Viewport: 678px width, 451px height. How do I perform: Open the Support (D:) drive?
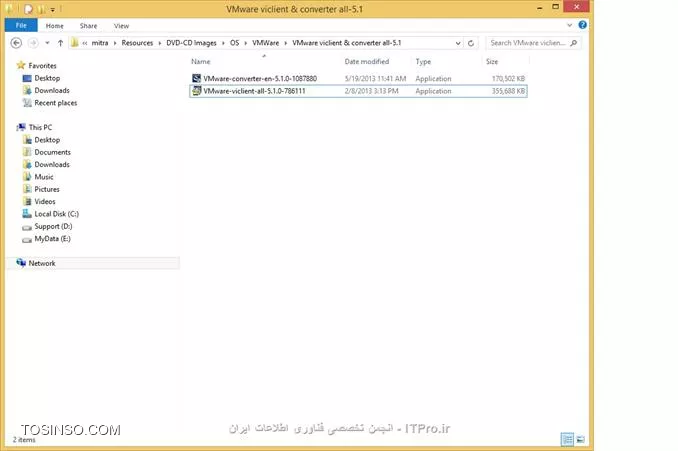pyautogui.click(x=53, y=227)
